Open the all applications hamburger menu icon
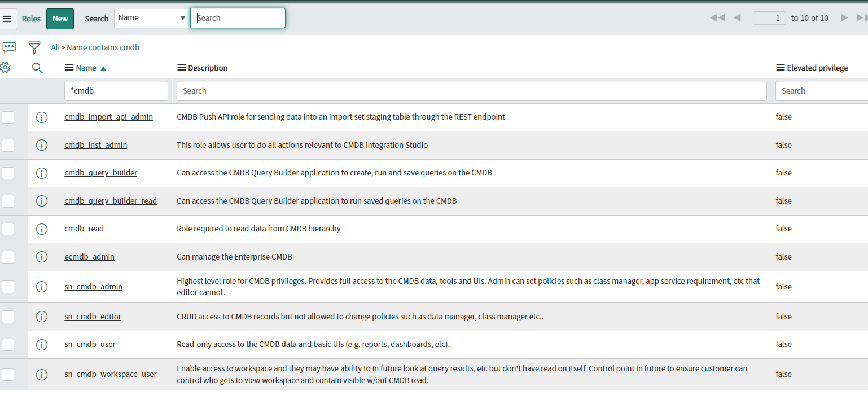 pyautogui.click(x=8, y=18)
